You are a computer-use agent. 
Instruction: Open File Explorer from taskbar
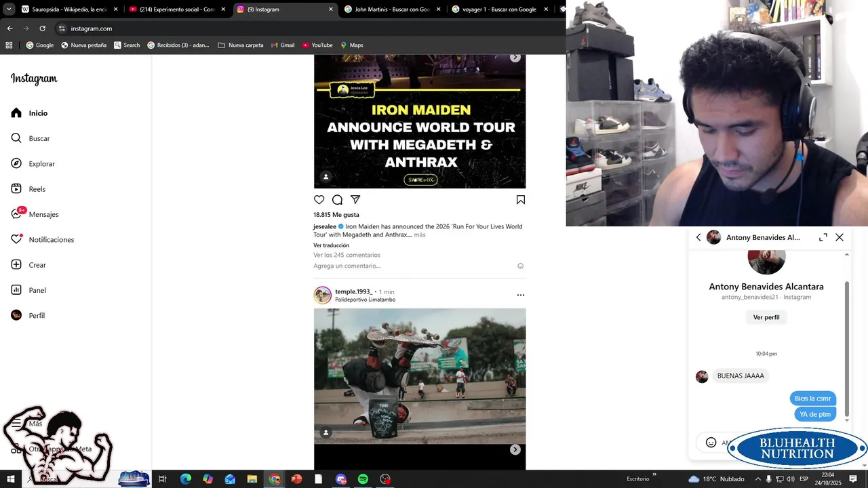click(x=252, y=479)
